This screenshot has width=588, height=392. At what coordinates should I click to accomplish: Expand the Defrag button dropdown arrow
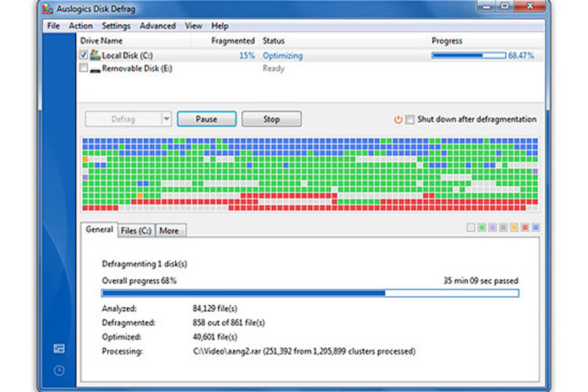(166, 119)
